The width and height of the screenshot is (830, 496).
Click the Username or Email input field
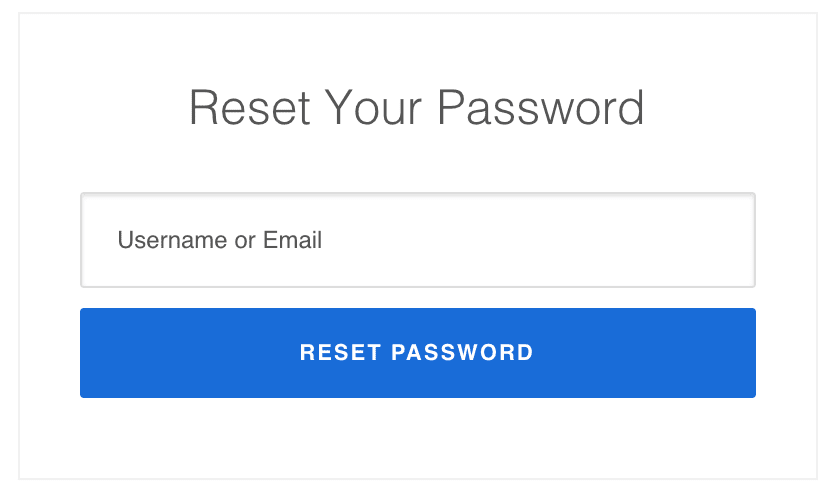tap(417, 240)
